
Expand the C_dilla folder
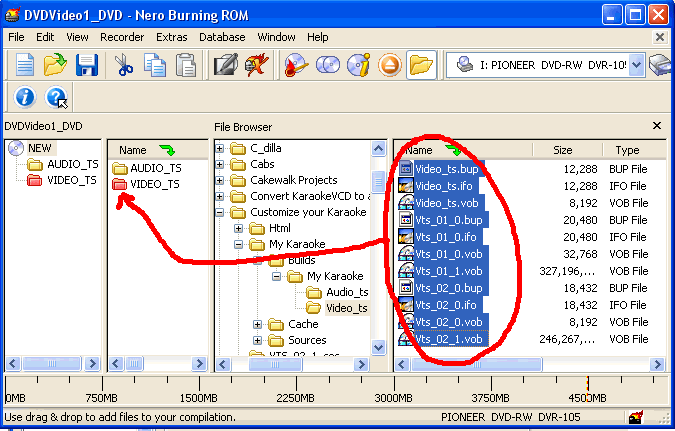220,149
